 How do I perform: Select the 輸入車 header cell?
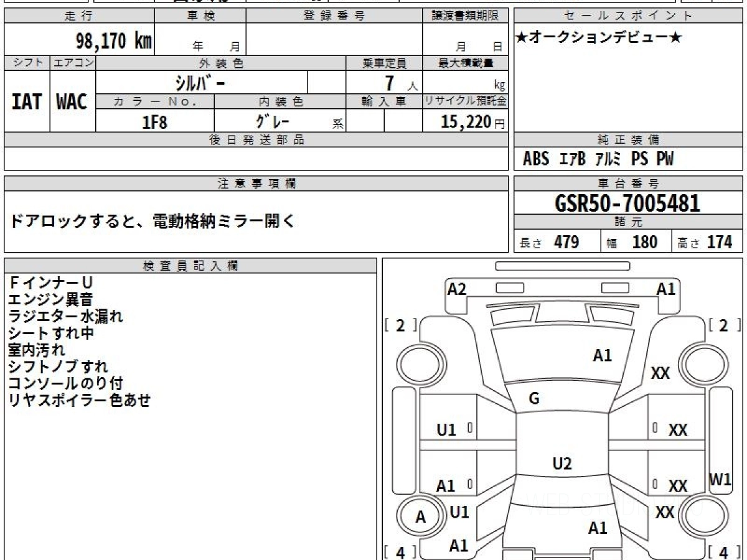coord(384,101)
